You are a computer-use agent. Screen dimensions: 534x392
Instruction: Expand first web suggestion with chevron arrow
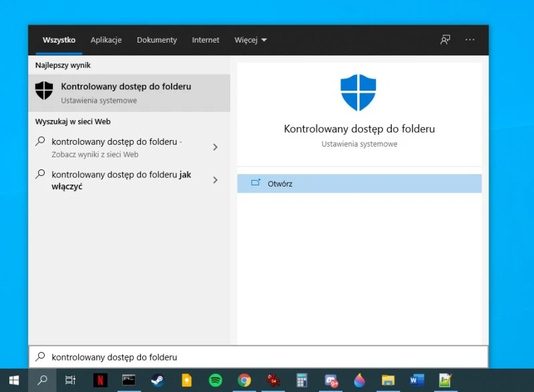pos(215,147)
